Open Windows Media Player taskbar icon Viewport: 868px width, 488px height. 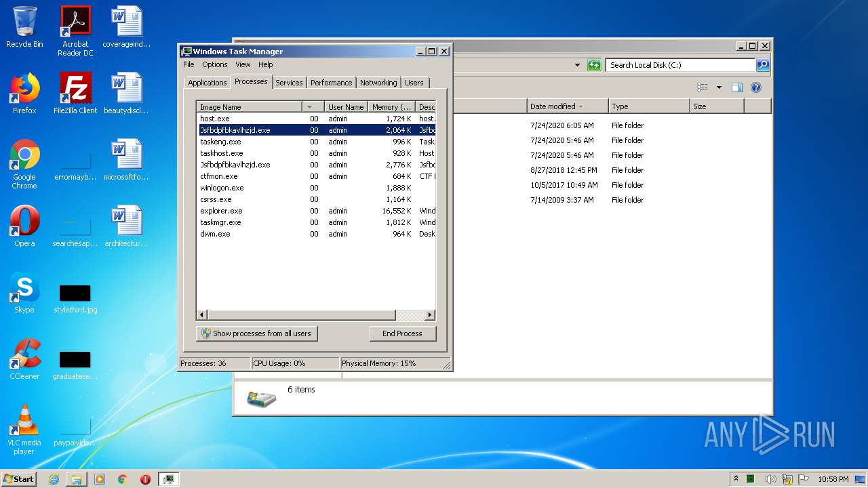pos(100,479)
